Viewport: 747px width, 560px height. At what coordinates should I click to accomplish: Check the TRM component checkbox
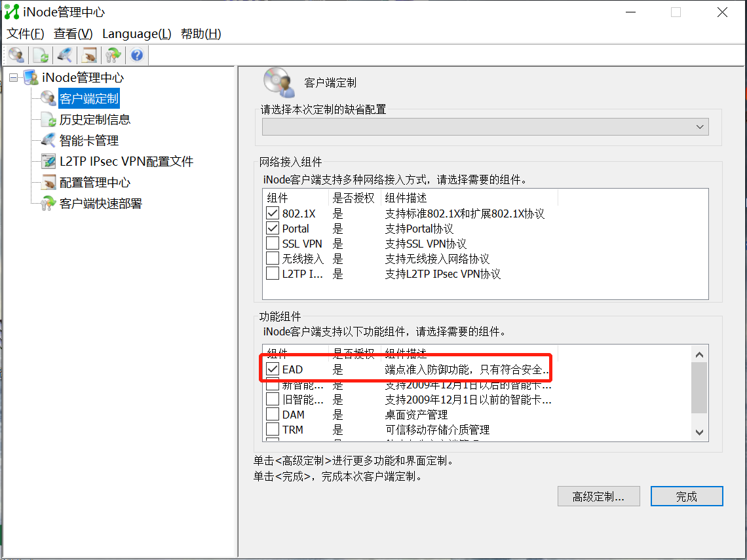point(273,430)
